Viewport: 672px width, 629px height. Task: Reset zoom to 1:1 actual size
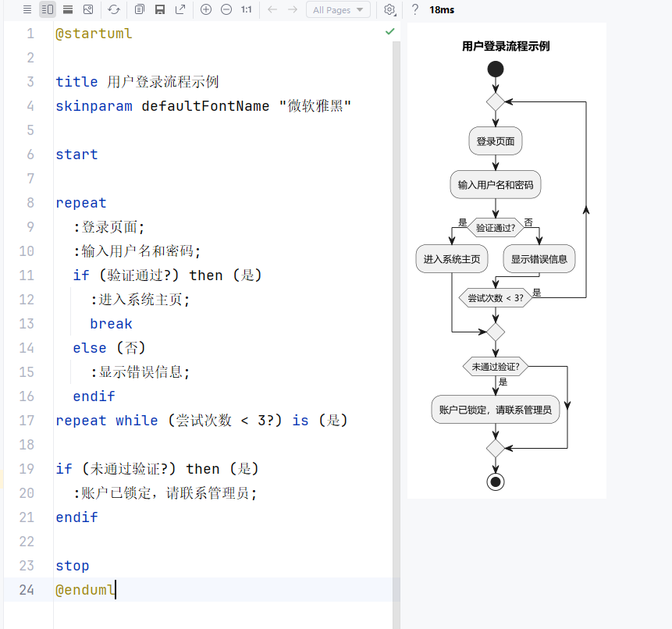tap(247, 9)
